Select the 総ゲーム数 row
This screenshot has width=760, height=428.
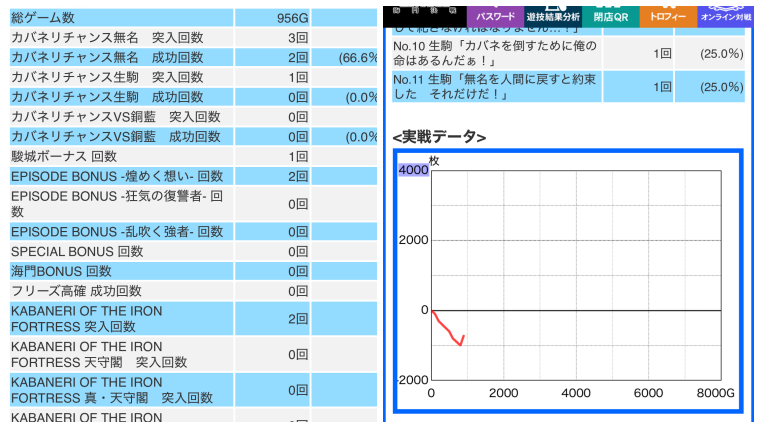click(193, 17)
